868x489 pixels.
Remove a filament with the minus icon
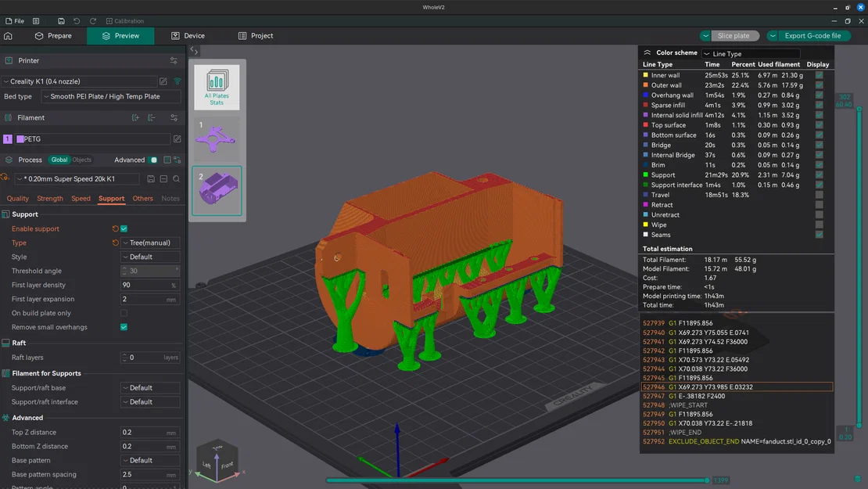[151, 117]
